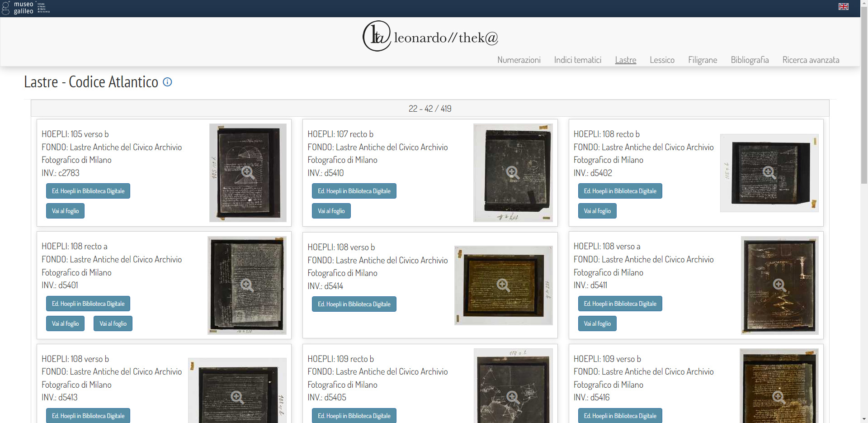This screenshot has height=423, width=868.
Task: Click second Vai al foglio for 108 recto a
Action: (x=113, y=323)
